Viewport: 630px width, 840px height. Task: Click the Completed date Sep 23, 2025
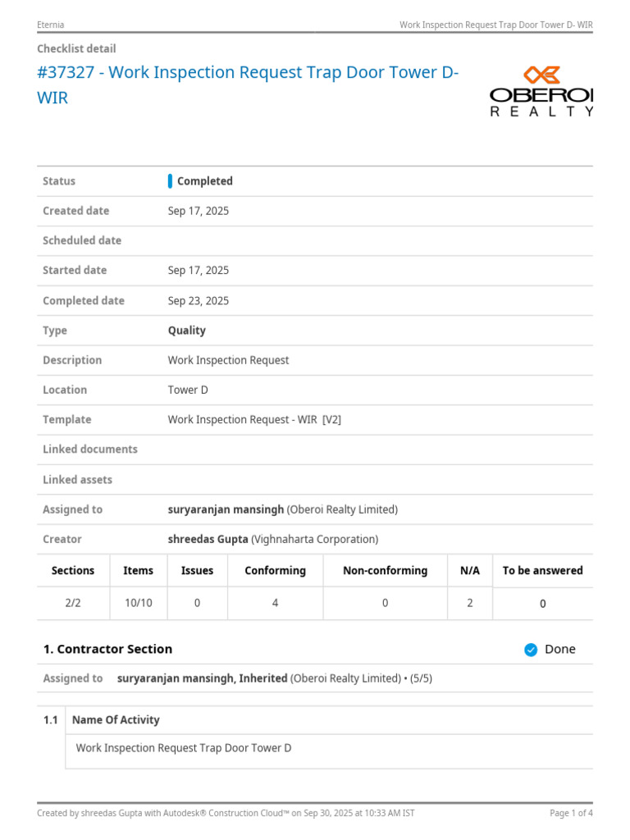[x=199, y=300]
